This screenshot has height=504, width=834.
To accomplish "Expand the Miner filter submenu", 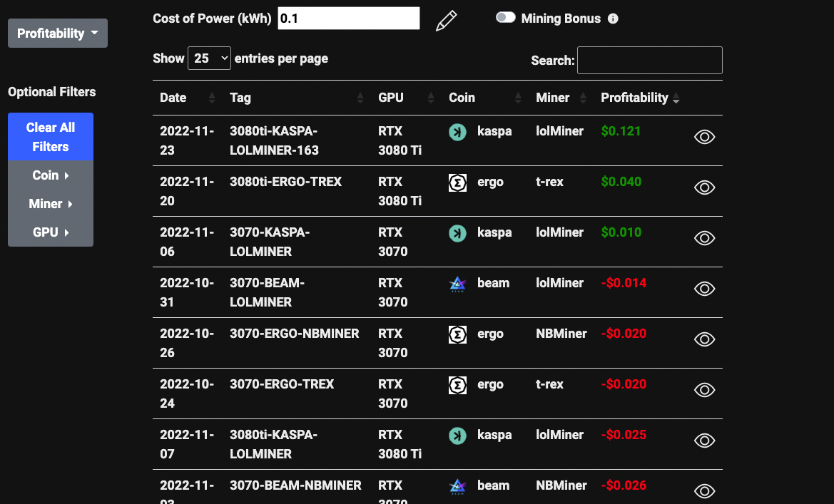I will pos(51,204).
